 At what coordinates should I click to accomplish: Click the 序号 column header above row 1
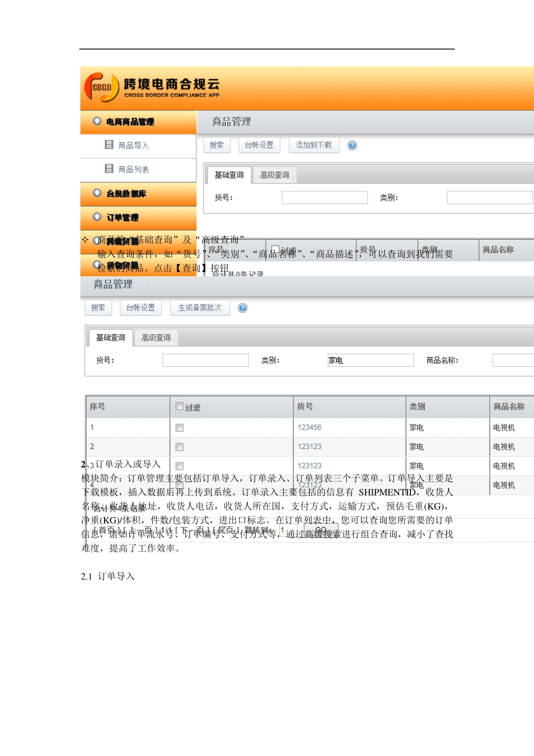coord(128,407)
